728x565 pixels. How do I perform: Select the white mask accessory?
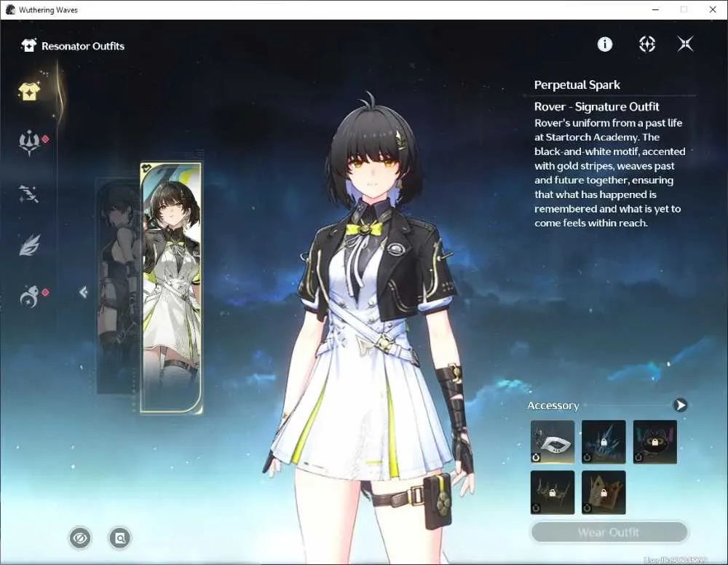click(x=553, y=442)
